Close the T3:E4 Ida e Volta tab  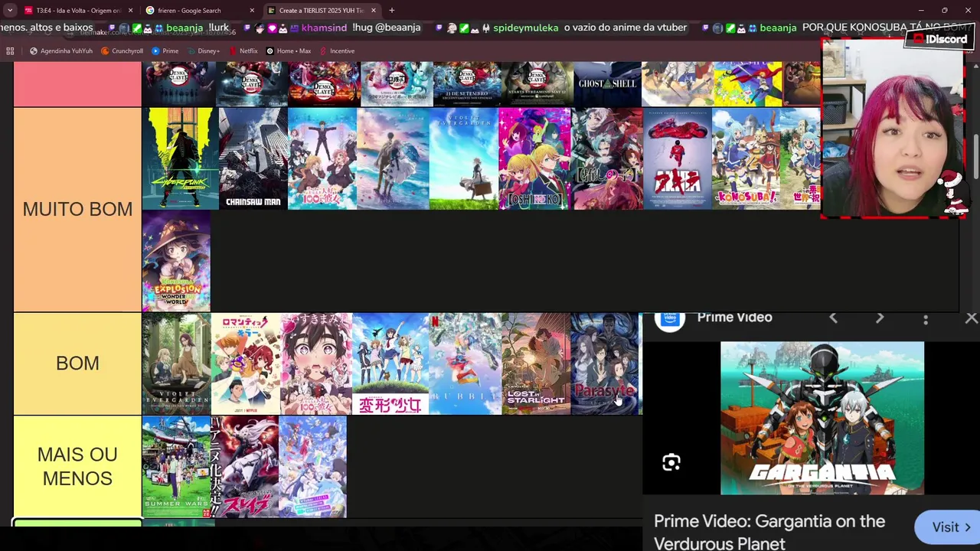pyautogui.click(x=130, y=10)
